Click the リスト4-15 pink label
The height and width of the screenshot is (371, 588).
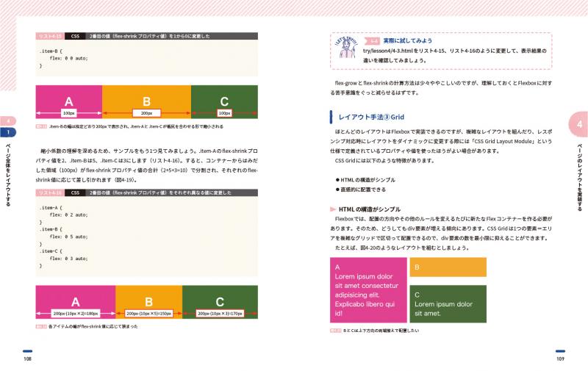coord(49,36)
